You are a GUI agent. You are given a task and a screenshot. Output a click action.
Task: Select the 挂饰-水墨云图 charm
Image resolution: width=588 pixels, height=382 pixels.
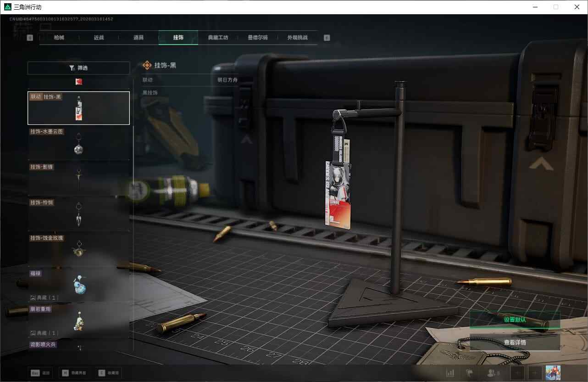78,143
